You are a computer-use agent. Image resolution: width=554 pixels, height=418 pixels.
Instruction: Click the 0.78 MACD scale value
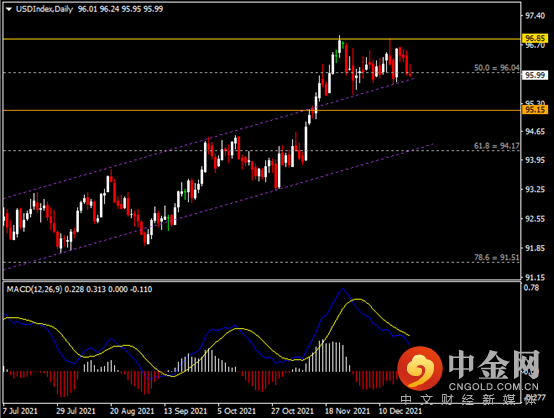[531, 288]
